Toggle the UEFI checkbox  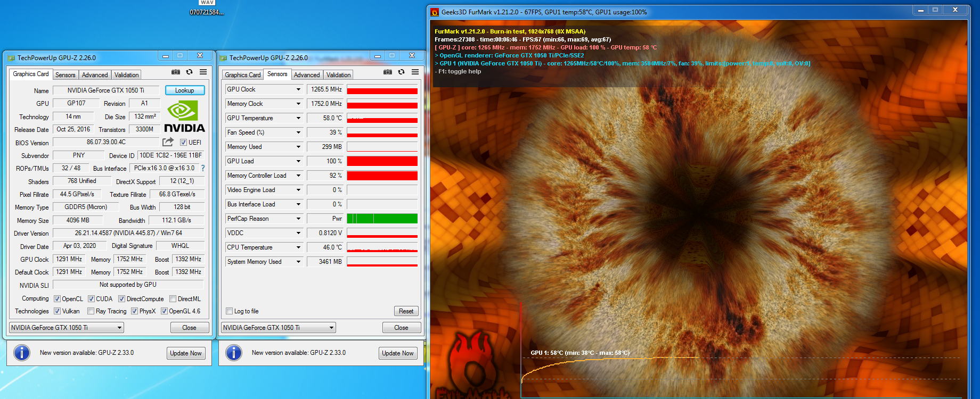click(183, 142)
